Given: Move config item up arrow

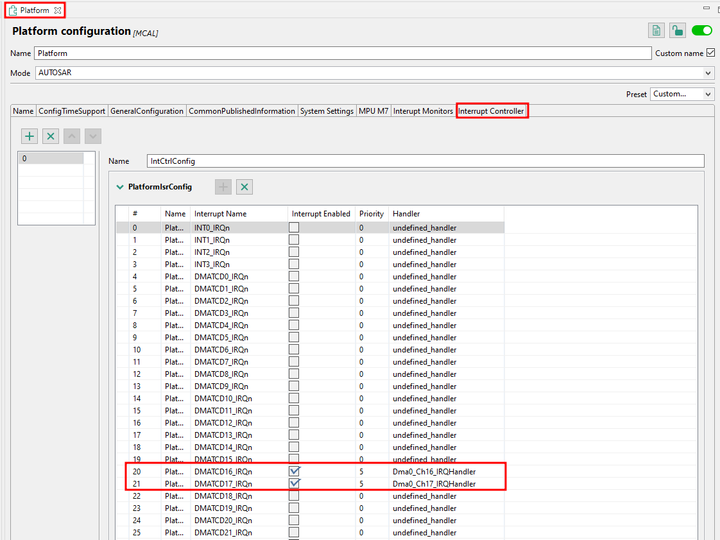Looking at the screenshot, I should click(x=72, y=136).
